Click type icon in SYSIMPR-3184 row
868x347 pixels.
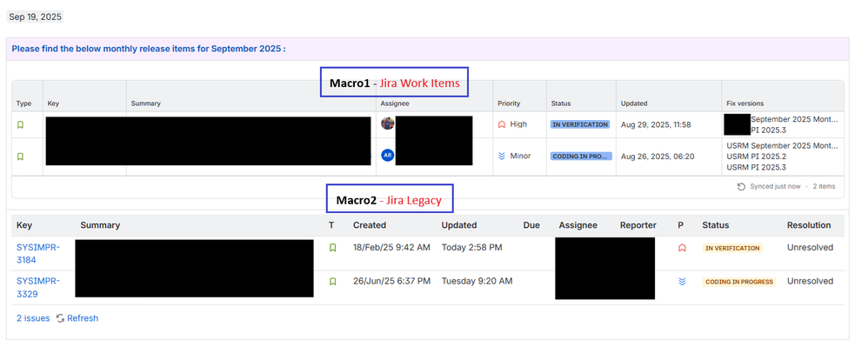pos(333,248)
